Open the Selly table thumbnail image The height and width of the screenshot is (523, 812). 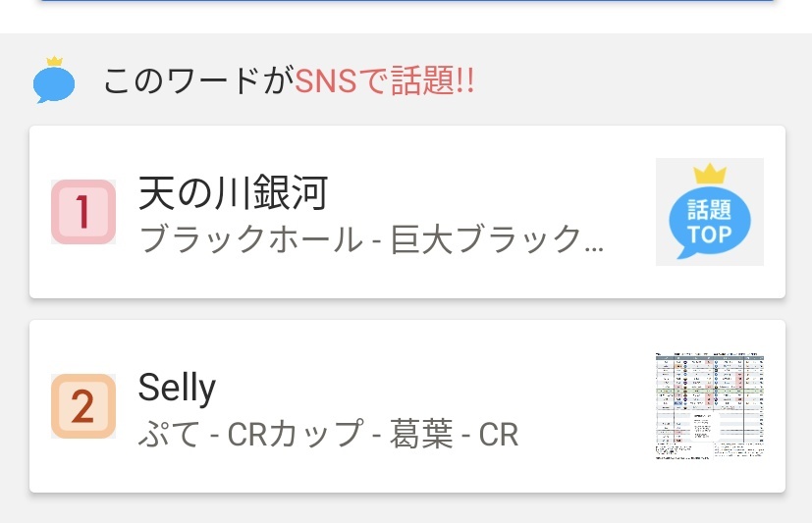[x=710, y=406]
